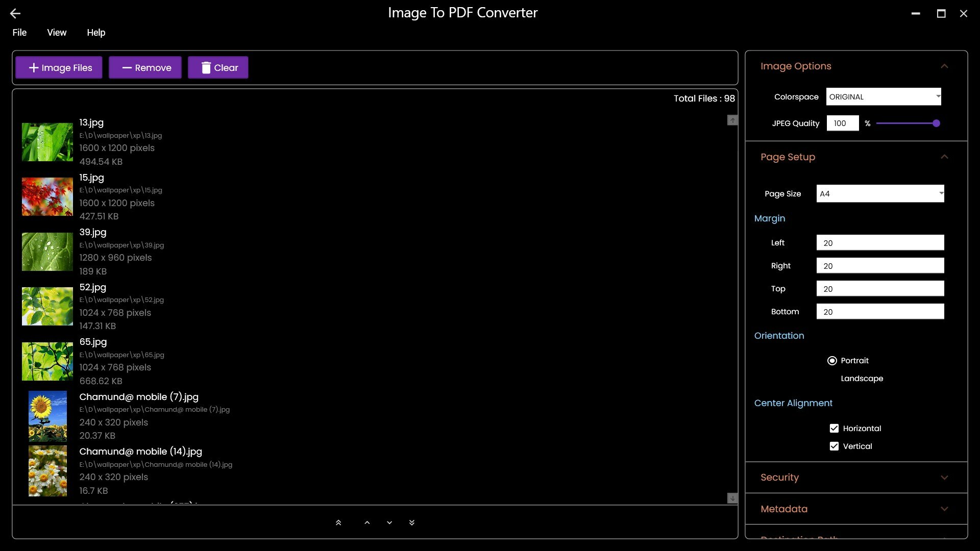Move selected image to the top
Screen dimensions: 980x551
coord(338,522)
